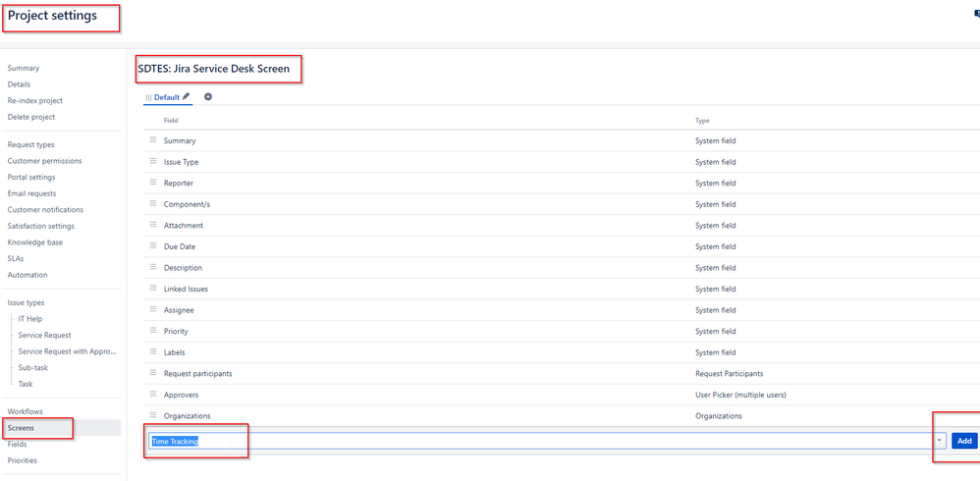Image resolution: width=980 pixels, height=481 pixels.
Task: Click the drag handle beside Request participants
Action: click(153, 373)
